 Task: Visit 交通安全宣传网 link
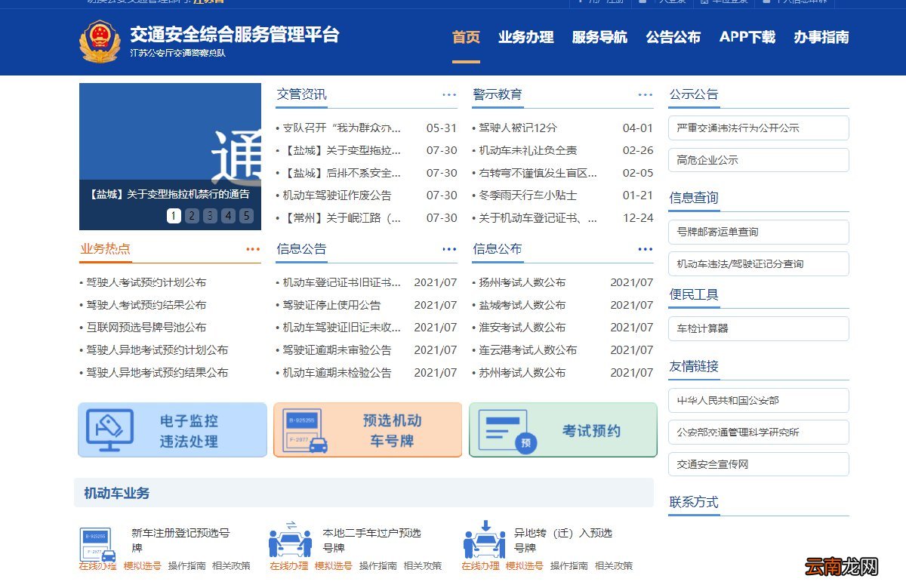click(x=759, y=464)
